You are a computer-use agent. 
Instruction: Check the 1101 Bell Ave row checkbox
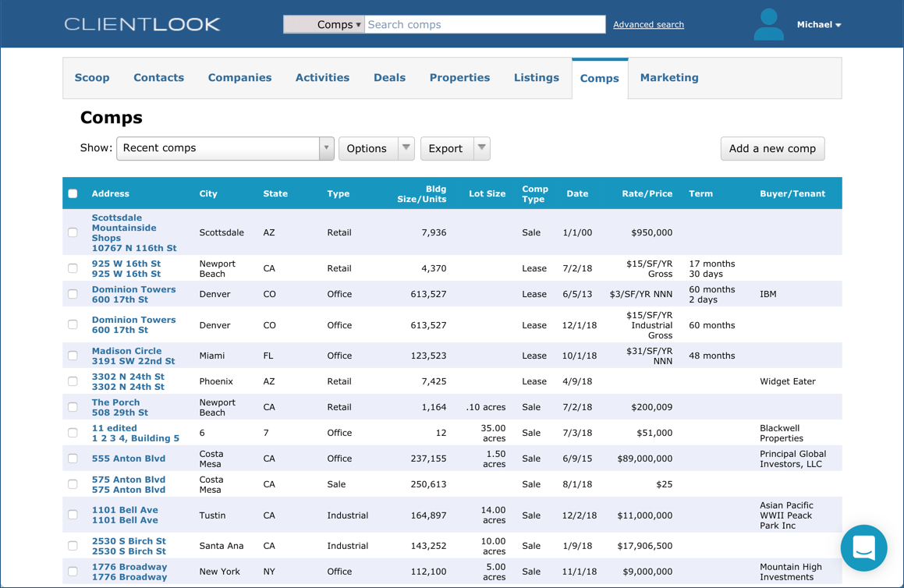click(x=73, y=515)
